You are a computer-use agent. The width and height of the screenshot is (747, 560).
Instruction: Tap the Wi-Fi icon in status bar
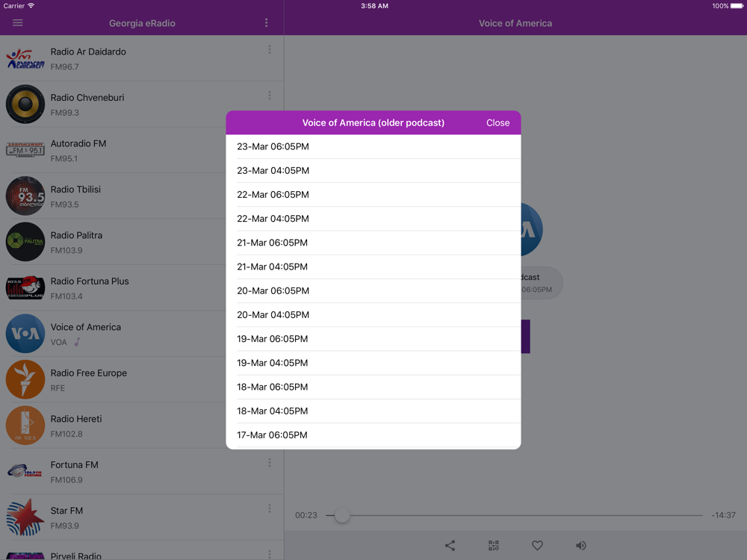click(x=31, y=6)
